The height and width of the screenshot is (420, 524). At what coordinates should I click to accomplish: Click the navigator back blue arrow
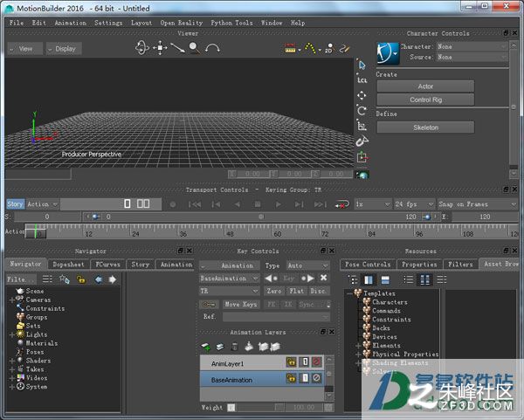coord(98,279)
